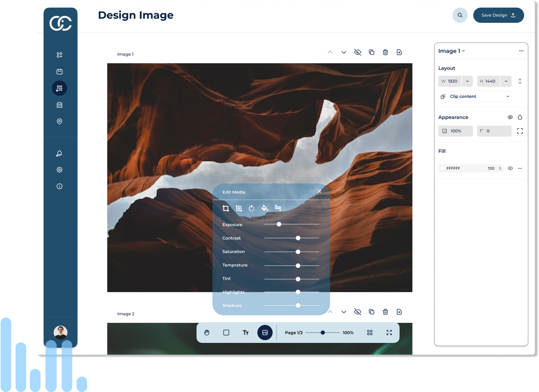Select the hand pan tool
The width and height of the screenshot is (539, 392).
click(207, 333)
